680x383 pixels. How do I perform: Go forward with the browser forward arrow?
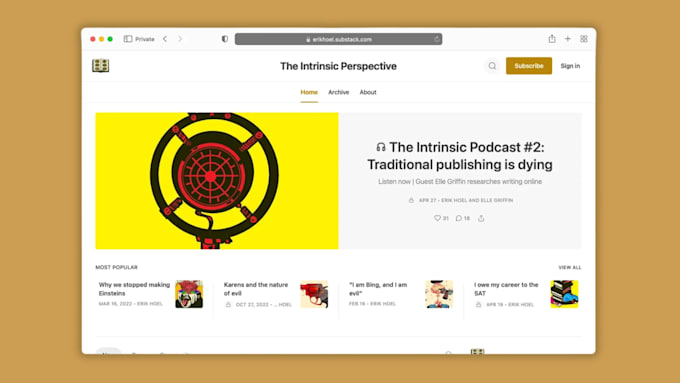(180, 39)
